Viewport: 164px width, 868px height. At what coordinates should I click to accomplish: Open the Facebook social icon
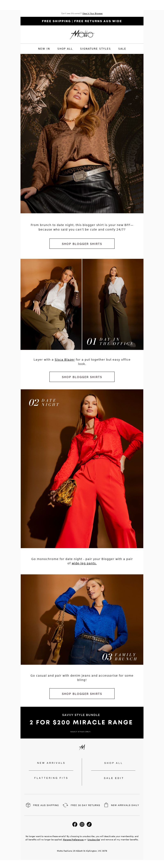point(75,824)
